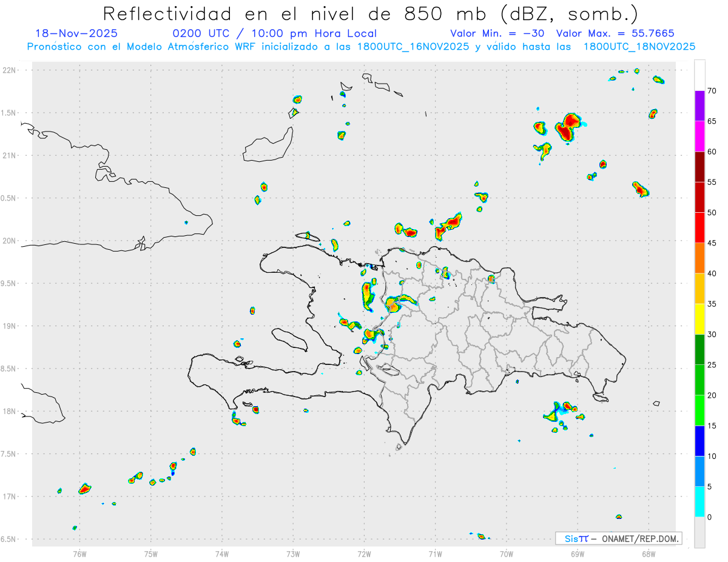This screenshot has height=562, width=728.
Task: Click the '15' color scale value label
Action: (712, 426)
